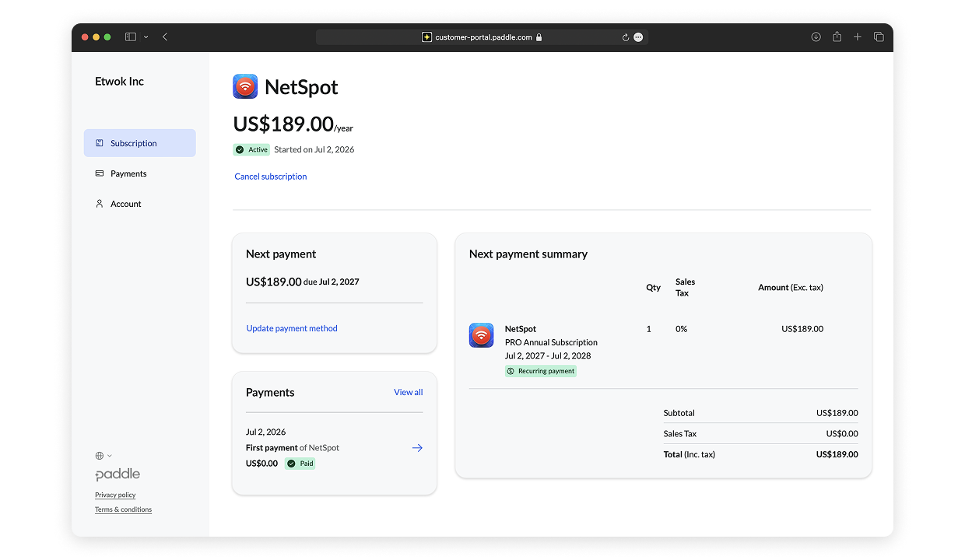This screenshot has height=560, width=965.
Task: Click the US$189.00/year price heading
Action: pos(293,124)
